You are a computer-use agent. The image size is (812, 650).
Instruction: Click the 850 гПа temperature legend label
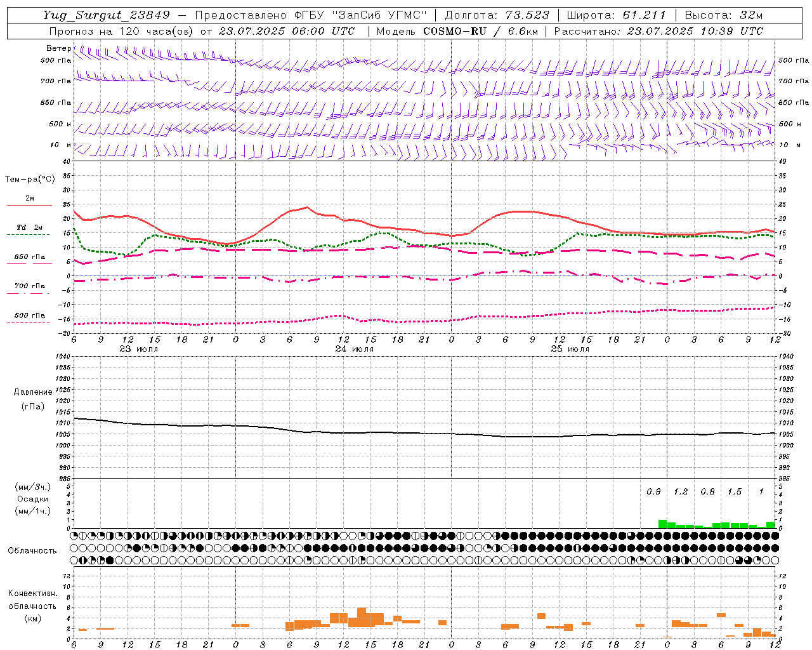tap(30, 257)
